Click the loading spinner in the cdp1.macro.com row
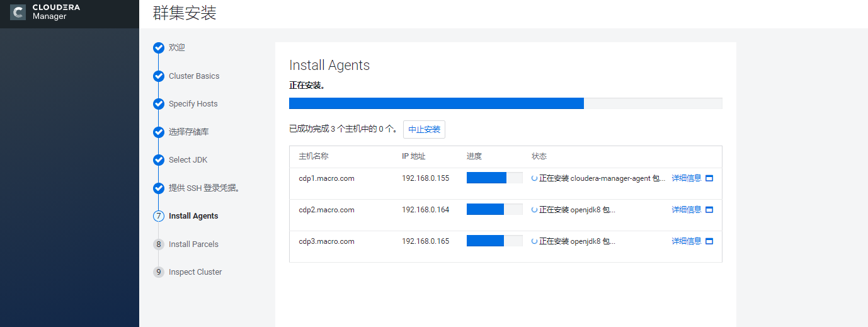868x327 pixels. (535, 178)
